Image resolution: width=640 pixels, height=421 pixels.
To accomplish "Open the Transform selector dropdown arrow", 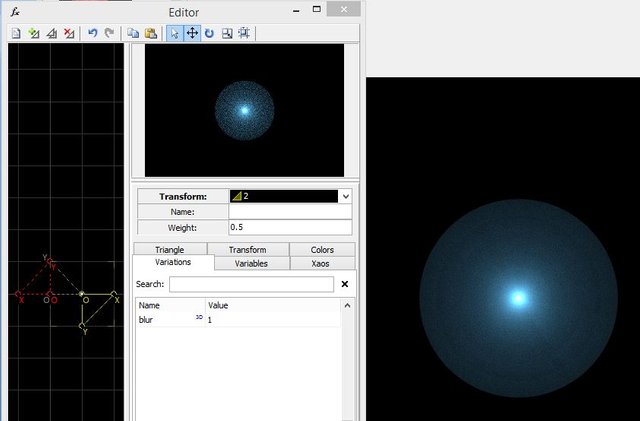I will tap(345, 196).
